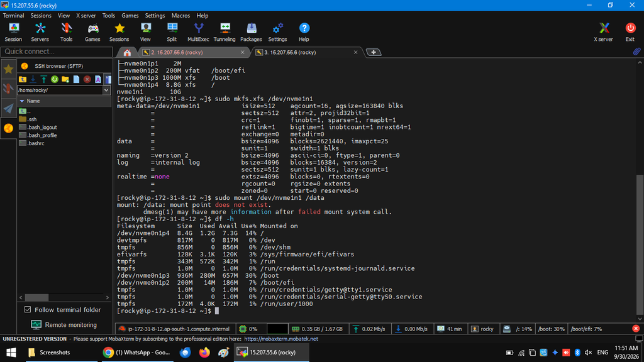Expand the /home/rocky/ path dropdown
Image resolution: width=644 pixels, height=362 pixels.
(x=106, y=90)
